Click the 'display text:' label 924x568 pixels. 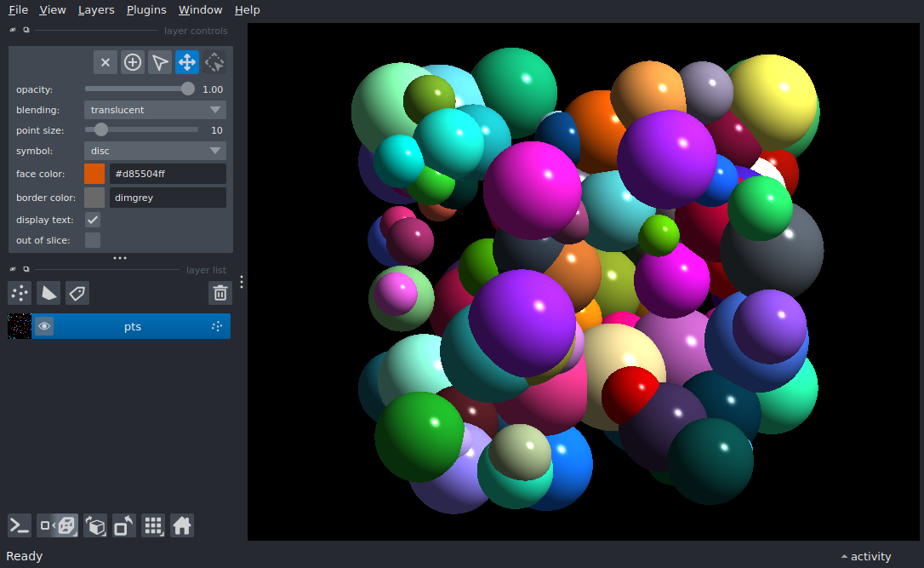pyautogui.click(x=45, y=220)
